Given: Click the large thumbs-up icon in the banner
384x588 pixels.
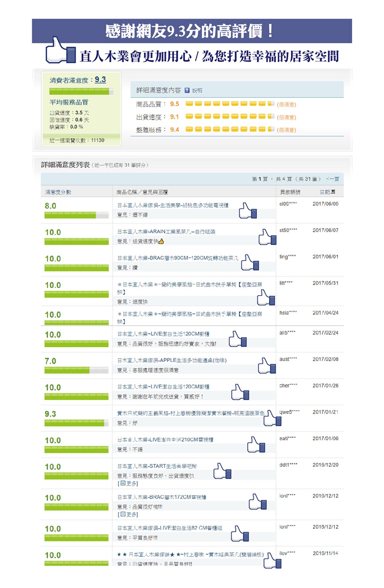Looking at the screenshot, I should tap(61, 50).
